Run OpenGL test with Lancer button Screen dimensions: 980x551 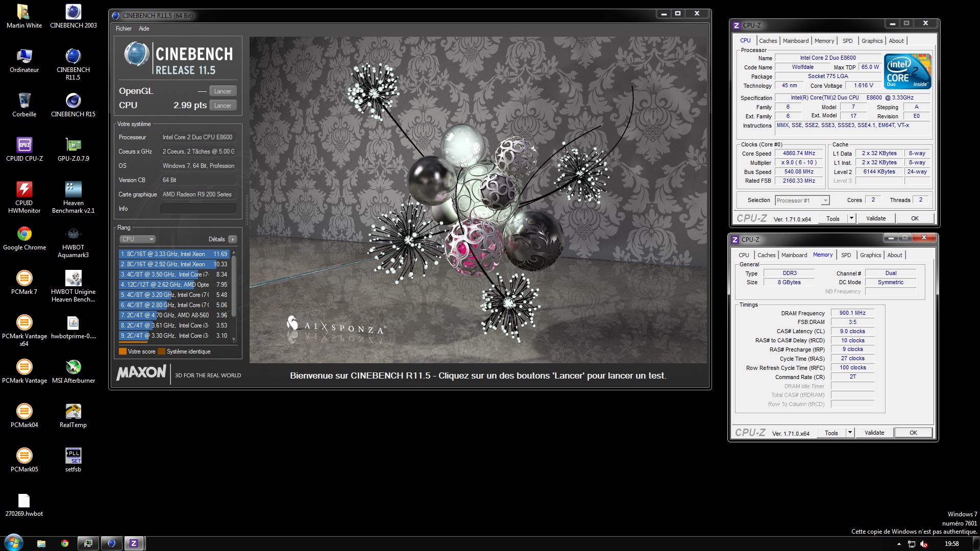(223, 91)
